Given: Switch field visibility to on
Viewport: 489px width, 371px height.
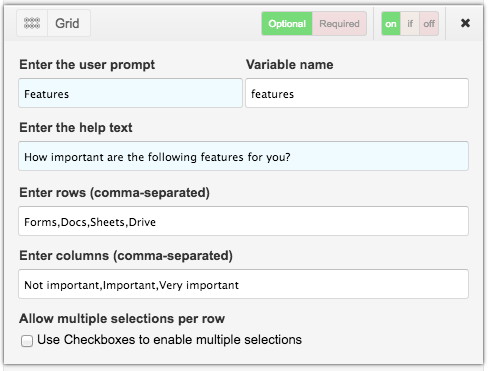Looking at the screenshot, I should tap(391, 24).
